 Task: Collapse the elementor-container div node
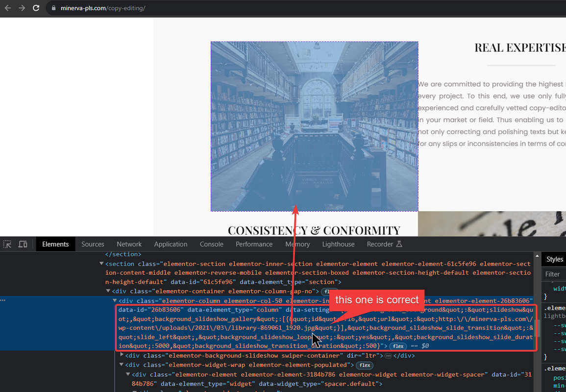point(108,291)
